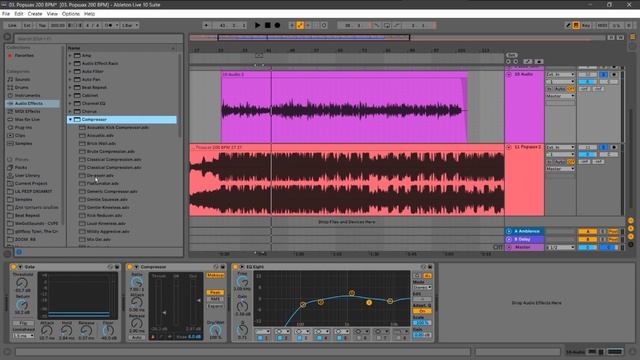Click the Compressor Ratio knob
Viewport: 640px width, 360px height.
pos(137,282)
